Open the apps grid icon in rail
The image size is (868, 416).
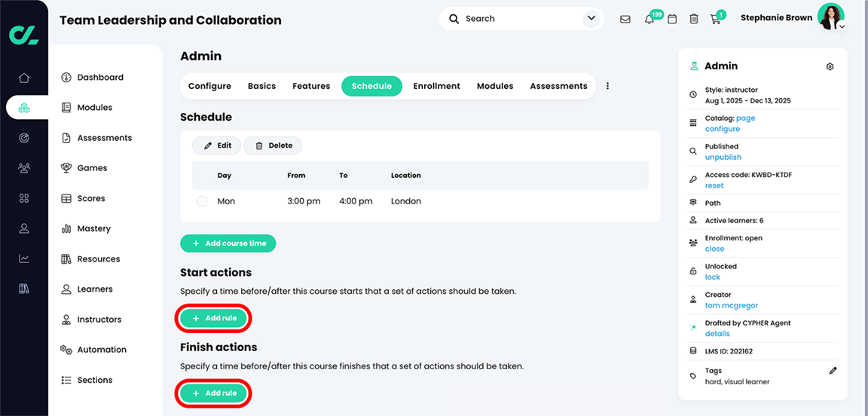(24, 198)
